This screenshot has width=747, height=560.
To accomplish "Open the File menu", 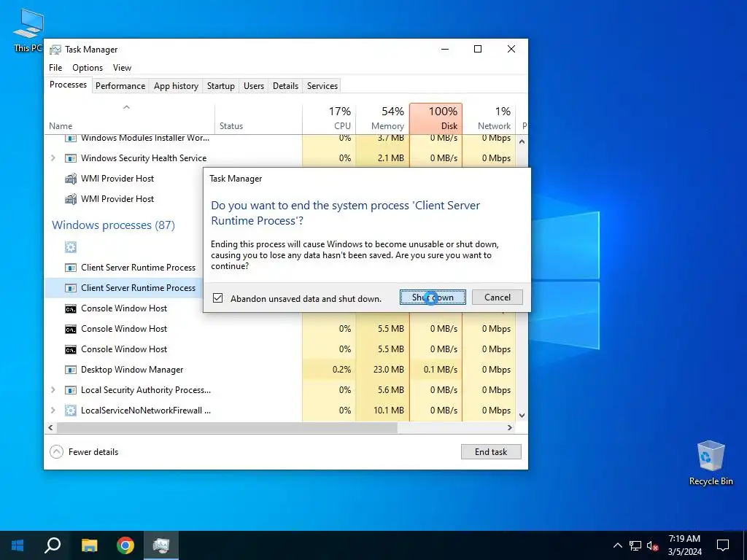I will point(55,68).
